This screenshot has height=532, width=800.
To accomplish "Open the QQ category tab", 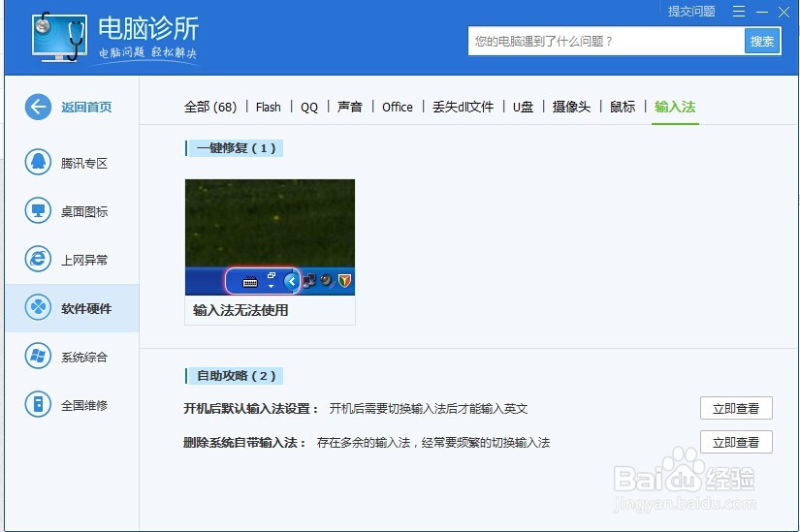I will pyautogui.click(x=309, y=108).
